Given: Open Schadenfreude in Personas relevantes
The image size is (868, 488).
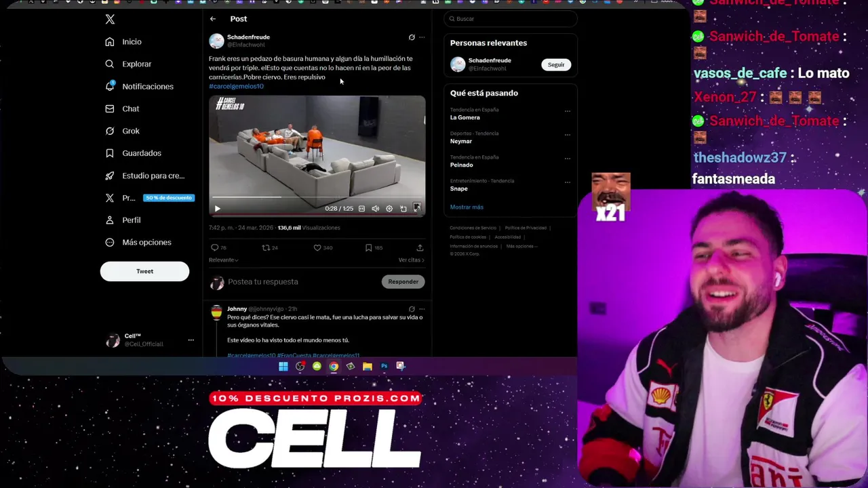Looking at the screenshot, I should [490, 60].
